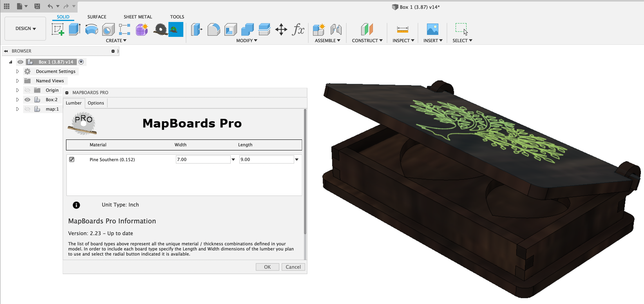Select the Press Pull tool

196,29
